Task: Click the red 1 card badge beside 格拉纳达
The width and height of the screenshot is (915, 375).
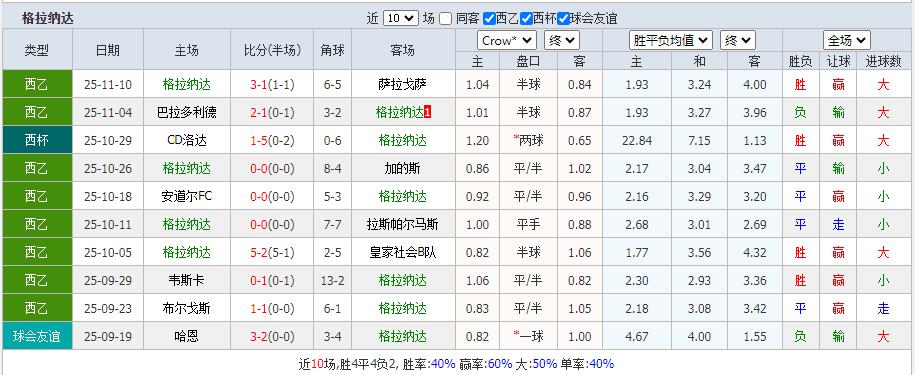Action: pyautogui.click(x=428, y=112)
